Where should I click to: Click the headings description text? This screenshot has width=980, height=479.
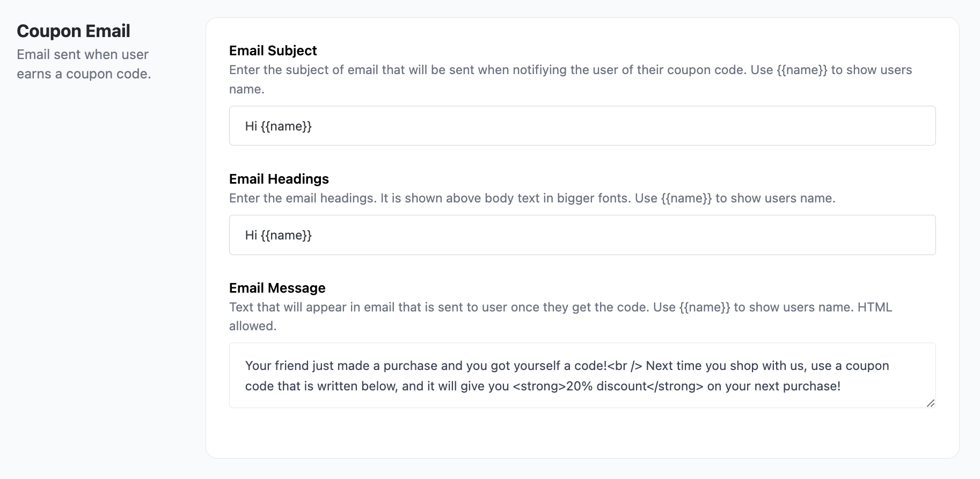tap(531, 198)
